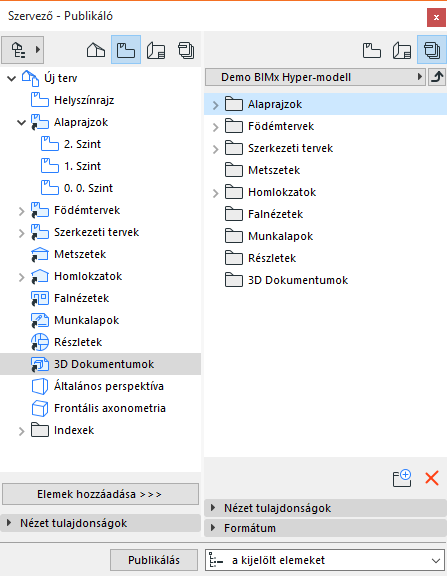Viewport: 447px width, 576px height.
Task: Click the left Alaprajzok folder icon
Action: point(40,122)
